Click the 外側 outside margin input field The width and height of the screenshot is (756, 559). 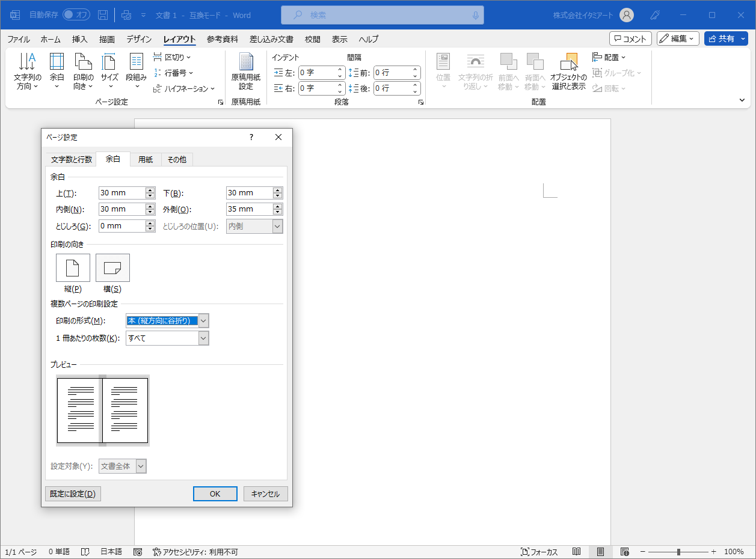[x=250, y=209]
